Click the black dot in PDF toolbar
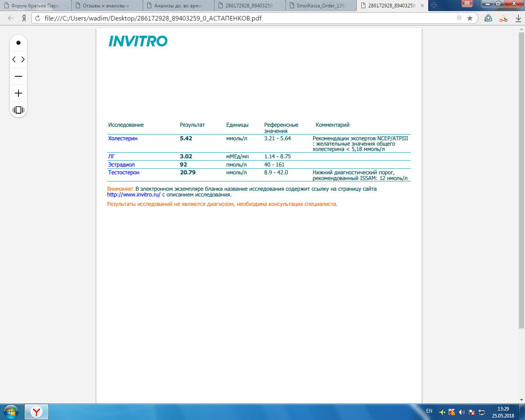525x420 pixels. [x=18, y=43]
